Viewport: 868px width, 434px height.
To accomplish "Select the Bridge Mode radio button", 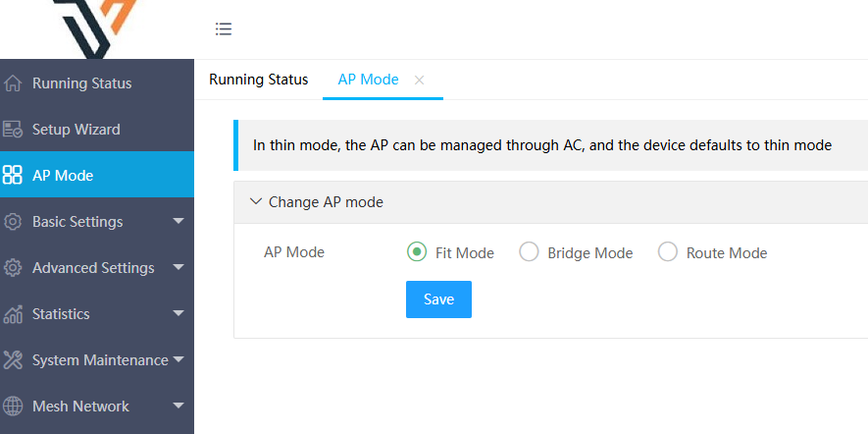I will click(530, 252).
